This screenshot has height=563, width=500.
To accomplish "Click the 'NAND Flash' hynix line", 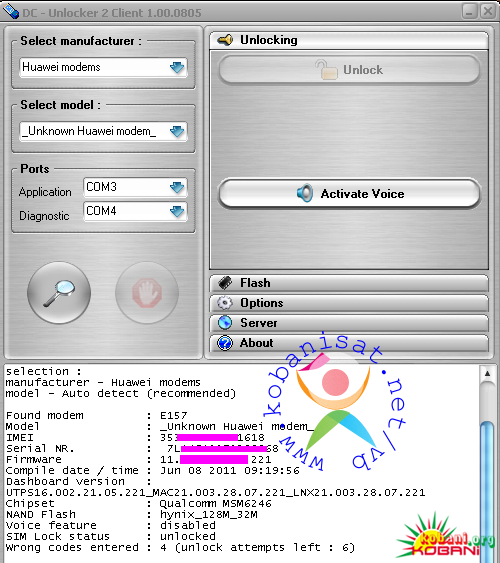I will click(131, 515).
